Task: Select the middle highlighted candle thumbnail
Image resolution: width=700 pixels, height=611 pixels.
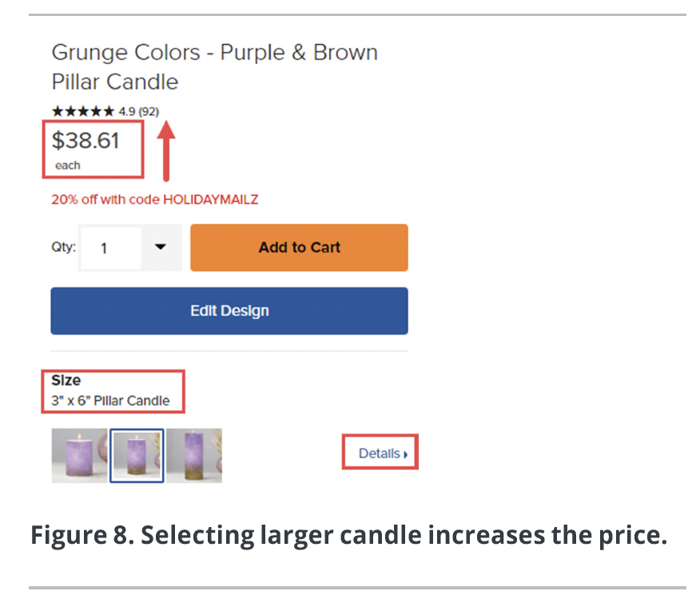Action: (137, 456)
